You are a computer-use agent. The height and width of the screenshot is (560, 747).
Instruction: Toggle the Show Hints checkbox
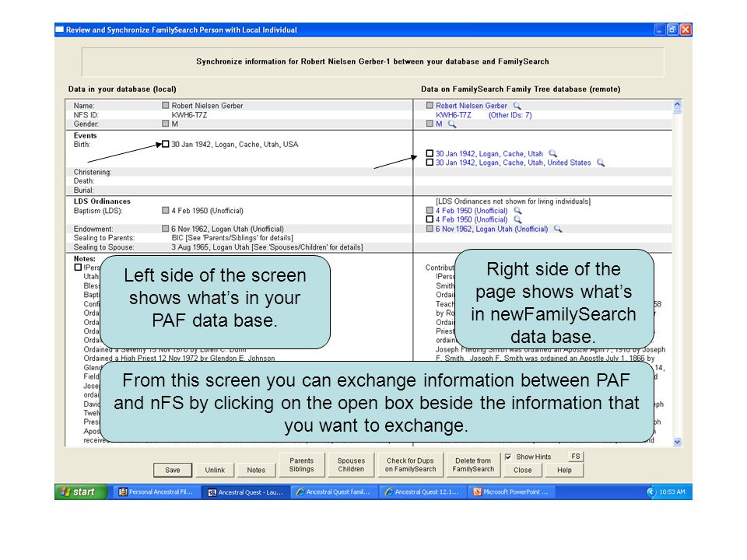508,457
